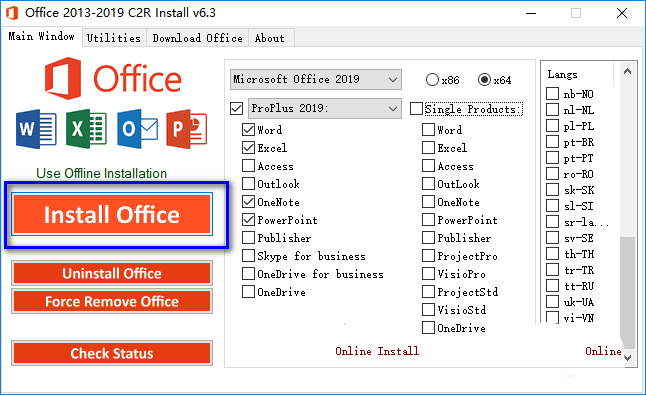Open the Download Office tab

point(197,38)
